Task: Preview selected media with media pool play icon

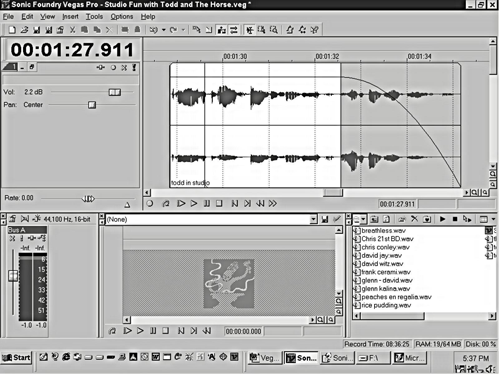Action: [x=442, y=219]
